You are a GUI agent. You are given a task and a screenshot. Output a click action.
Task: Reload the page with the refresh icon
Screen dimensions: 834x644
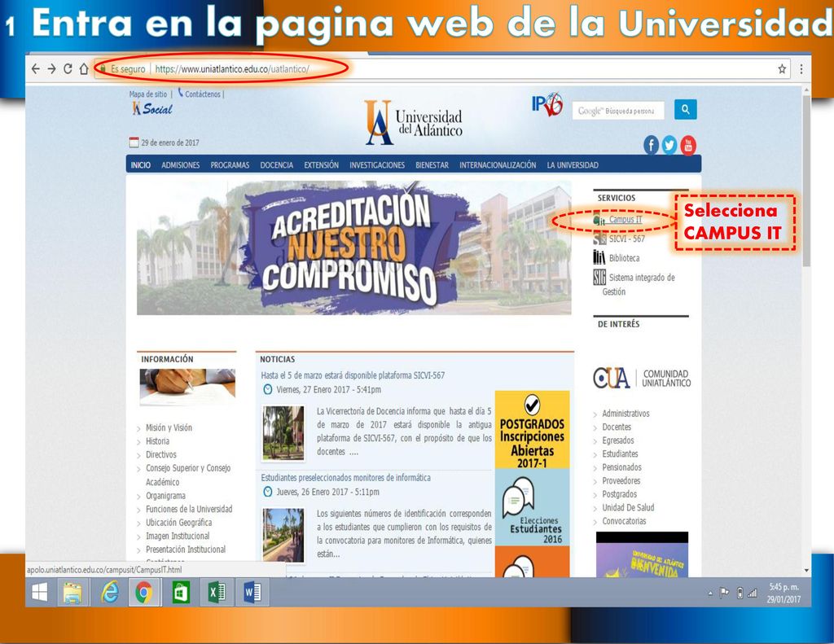(x=68, y=68)
